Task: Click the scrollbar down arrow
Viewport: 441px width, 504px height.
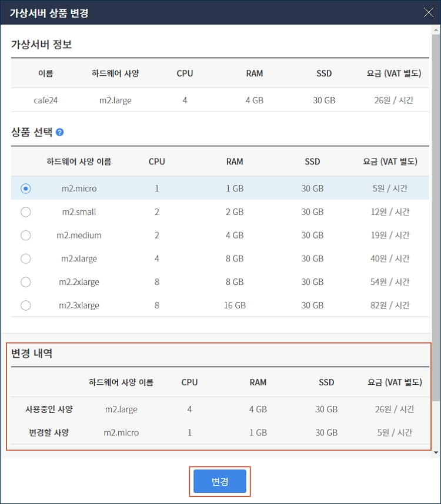Action: tap(436, 452)
